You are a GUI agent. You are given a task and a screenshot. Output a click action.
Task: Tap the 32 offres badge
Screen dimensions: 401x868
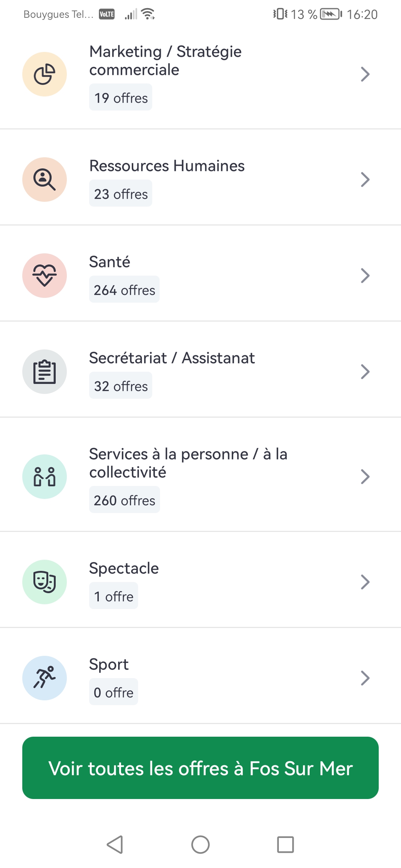click(121, 385)
